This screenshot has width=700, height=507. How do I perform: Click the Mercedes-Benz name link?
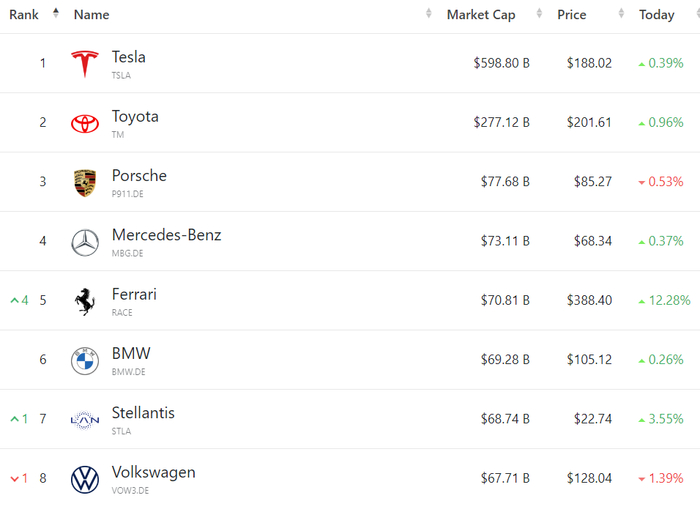coord(166,235)
